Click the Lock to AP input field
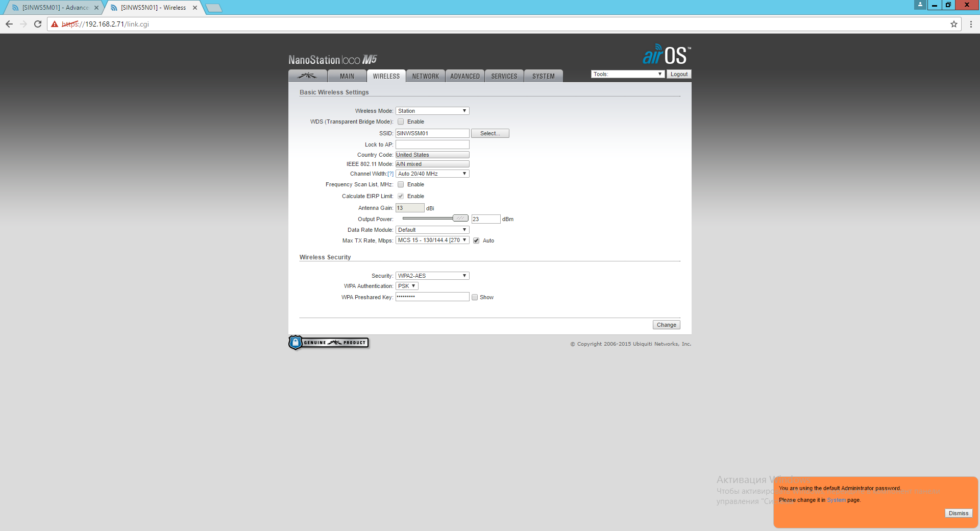The width and height of the screenshot is (980, 531). pyautogui.click(x=432, y=144)
